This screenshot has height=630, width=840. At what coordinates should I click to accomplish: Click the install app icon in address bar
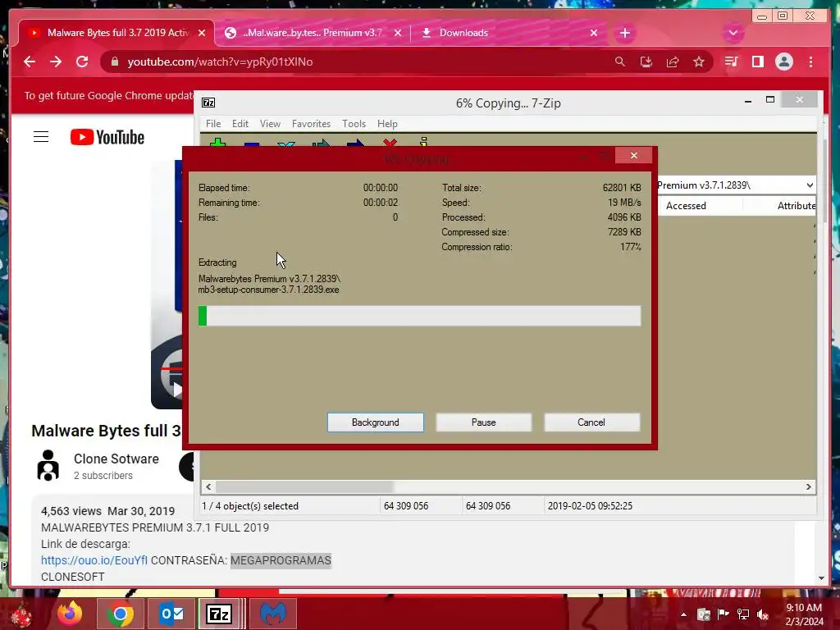point(646,62)
